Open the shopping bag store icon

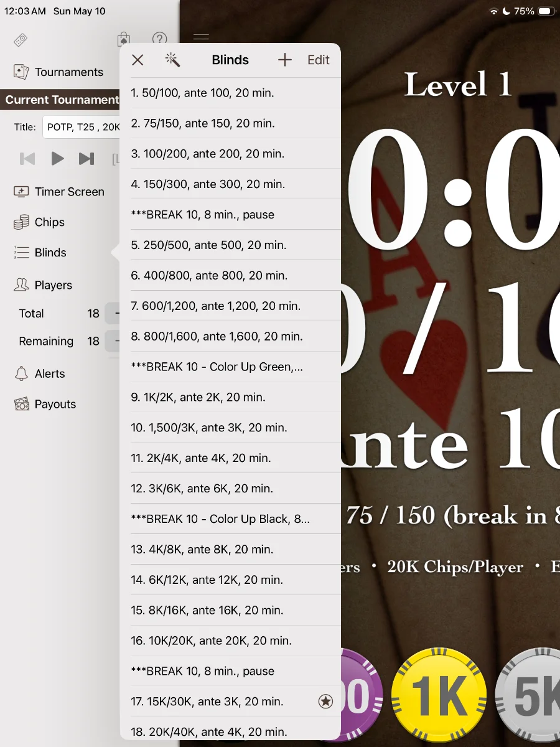tap(124, 40)
